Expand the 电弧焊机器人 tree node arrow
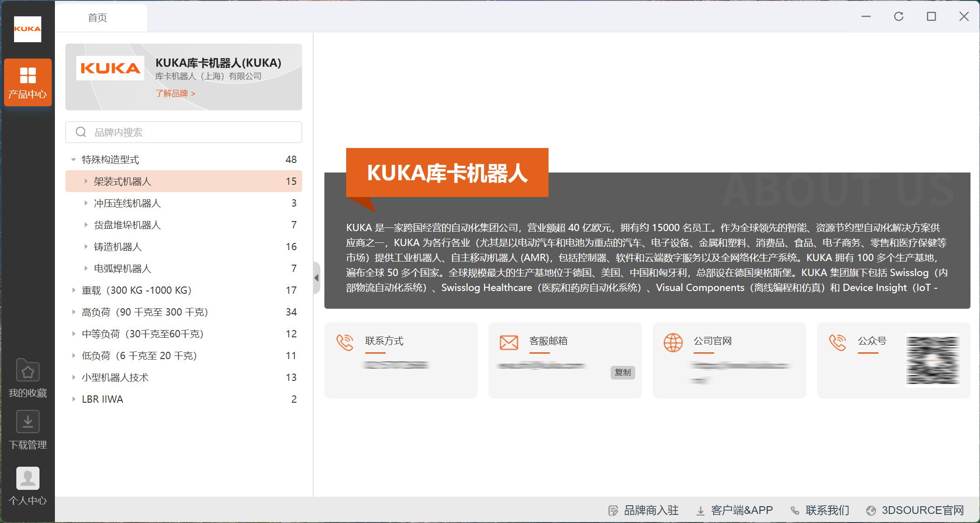The height and width of the screenshot is (523, 980). pyautogui.click(x=86, y=268)
